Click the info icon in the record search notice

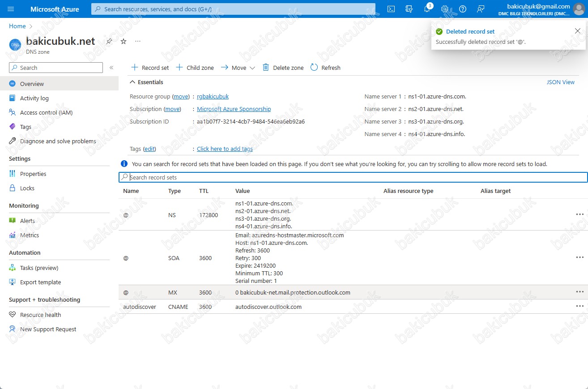point(124,164)
